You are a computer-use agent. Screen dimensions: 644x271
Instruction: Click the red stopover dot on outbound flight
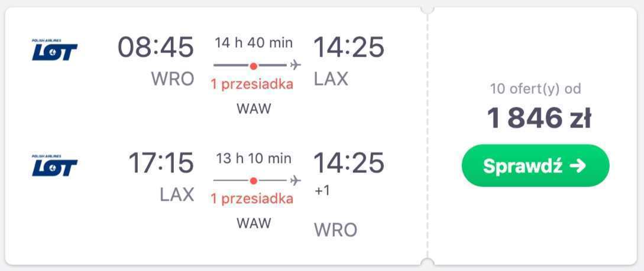254,66
